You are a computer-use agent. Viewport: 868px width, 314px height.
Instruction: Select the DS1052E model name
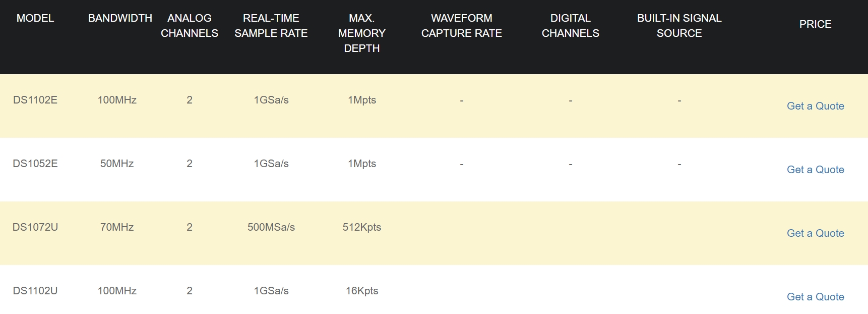35,164
